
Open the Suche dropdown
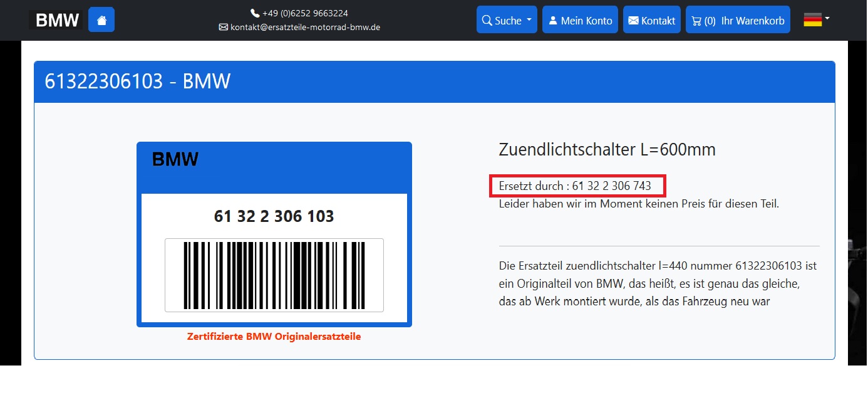507,20
